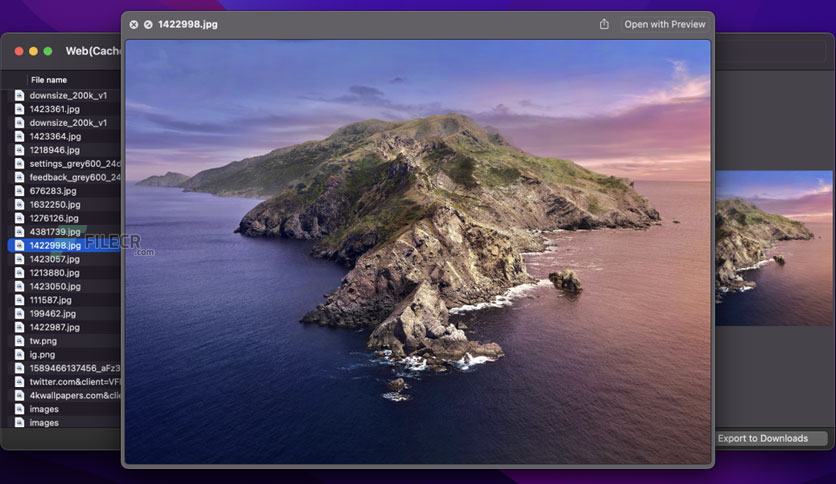Select file 111587.jpg in list
This screenshot has width=836, height=484.
64,300
